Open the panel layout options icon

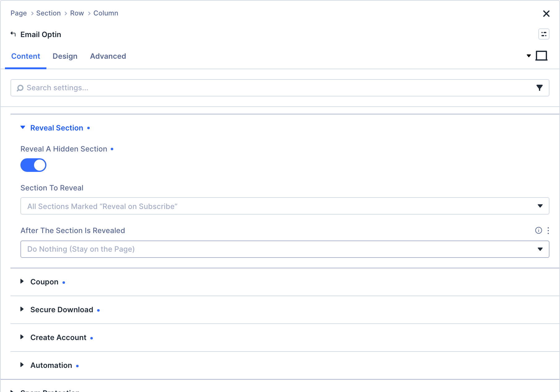(x=544, y=34)
